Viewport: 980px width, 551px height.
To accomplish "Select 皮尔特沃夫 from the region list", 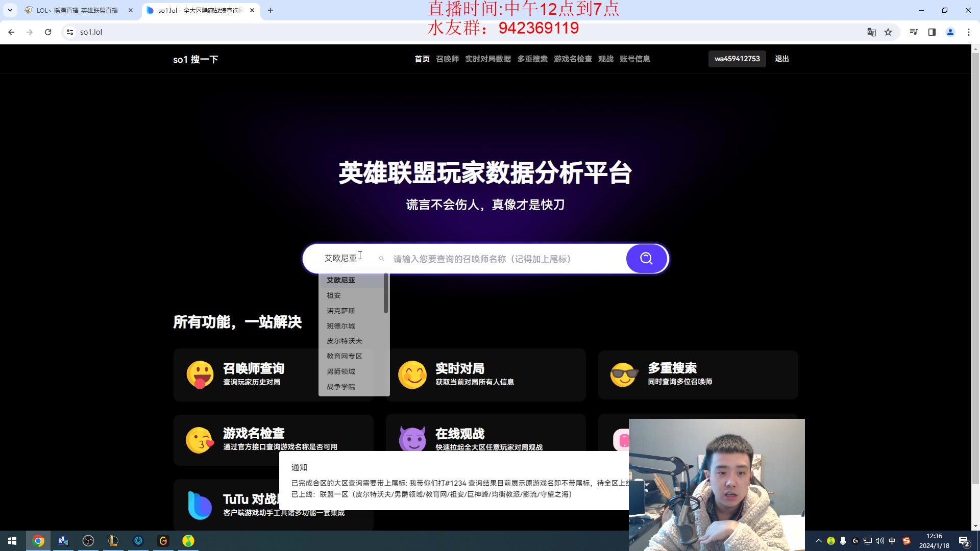I will coord(351,341).
